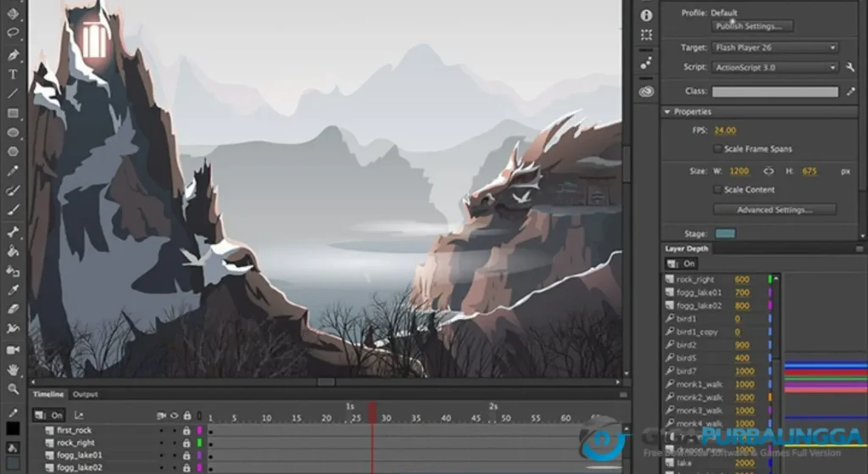Open the Layer Depth panel options menu

[860, 248]
